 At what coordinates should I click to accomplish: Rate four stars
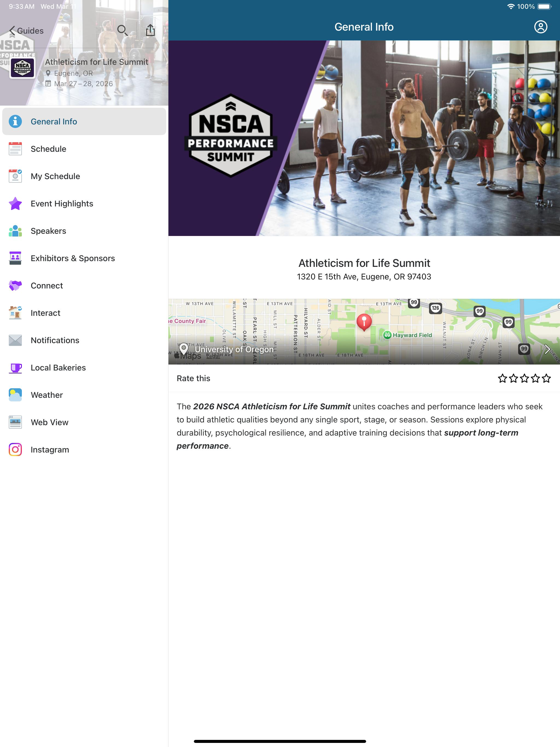[x=535, y=378]
